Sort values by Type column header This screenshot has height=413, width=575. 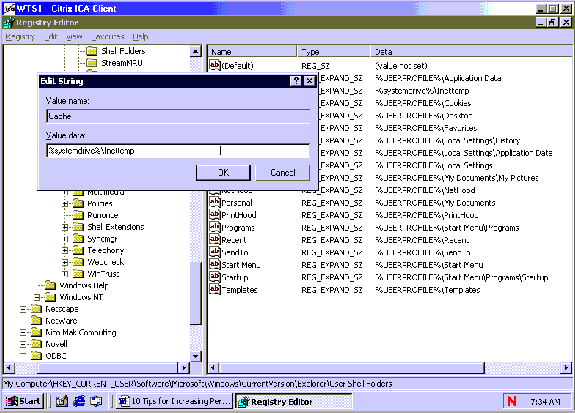point(334,51)
